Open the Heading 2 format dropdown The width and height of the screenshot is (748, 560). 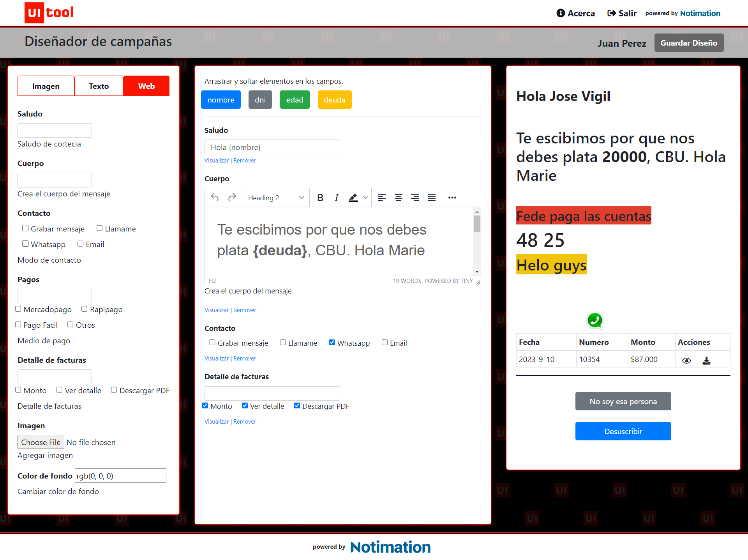pos(276,198)
